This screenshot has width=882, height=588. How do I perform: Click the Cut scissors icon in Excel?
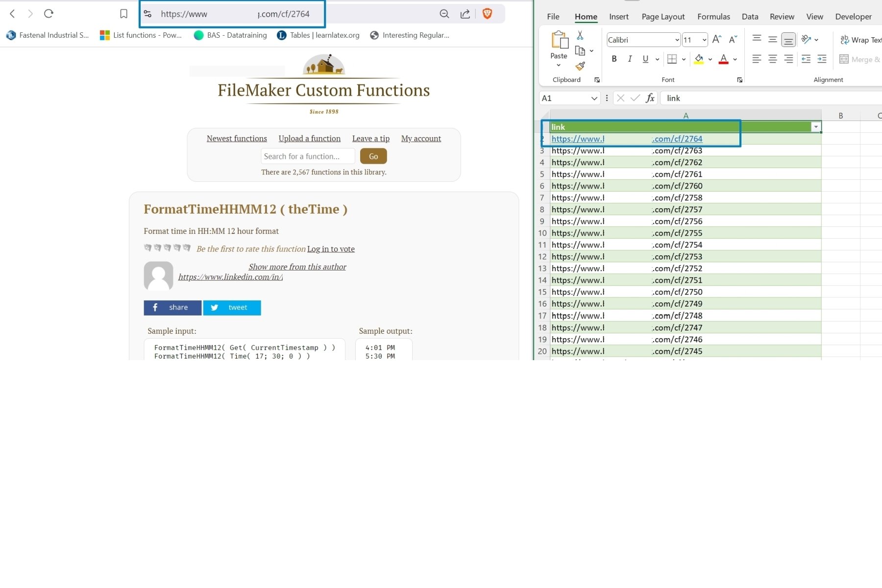580,35
